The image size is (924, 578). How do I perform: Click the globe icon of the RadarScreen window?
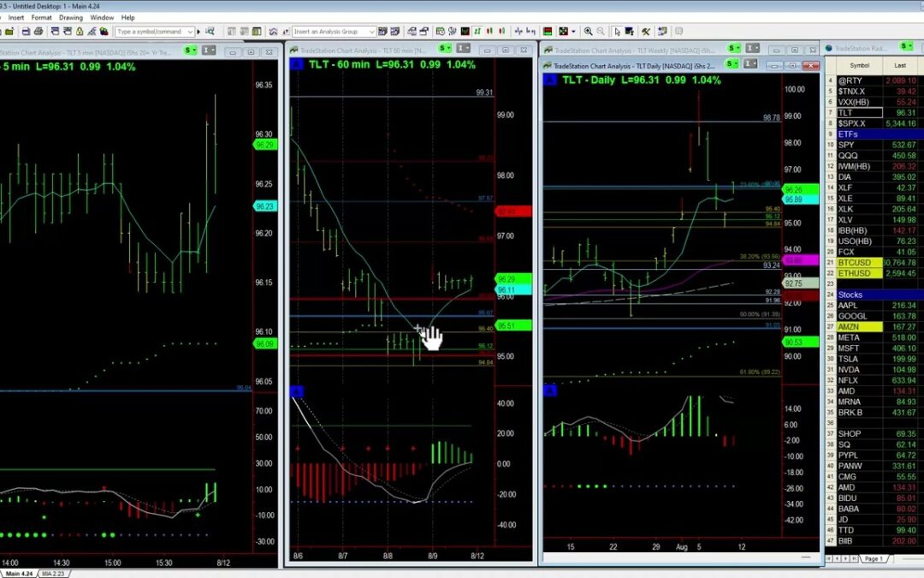click(828, 48)
